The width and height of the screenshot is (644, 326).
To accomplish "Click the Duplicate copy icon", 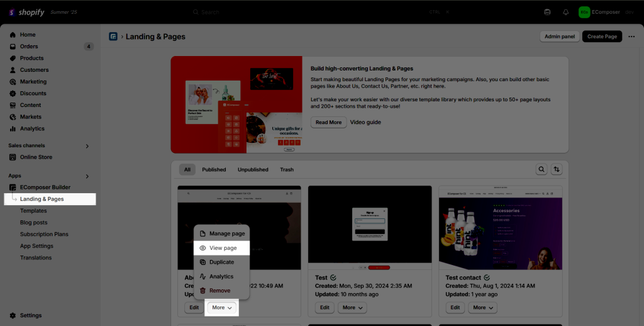I will (203, 262).
